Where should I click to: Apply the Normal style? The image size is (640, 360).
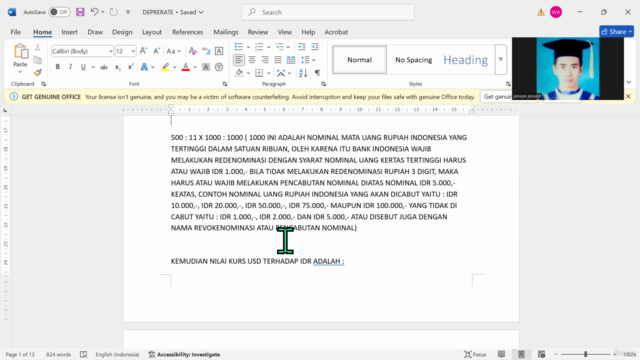(x=360, y=60)
